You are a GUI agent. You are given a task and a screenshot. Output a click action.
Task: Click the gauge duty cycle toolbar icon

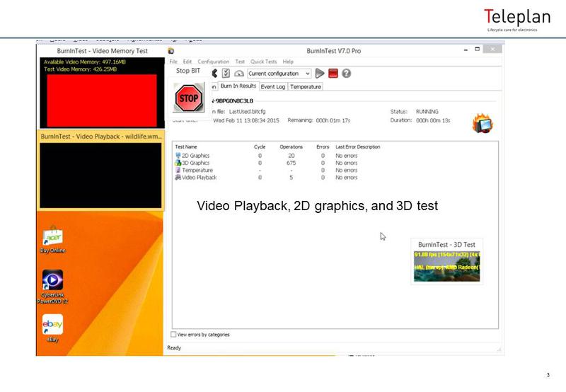tap(238, 74)
